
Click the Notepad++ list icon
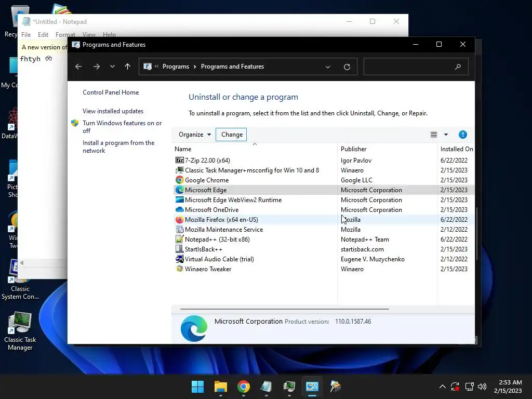(179, 239)
